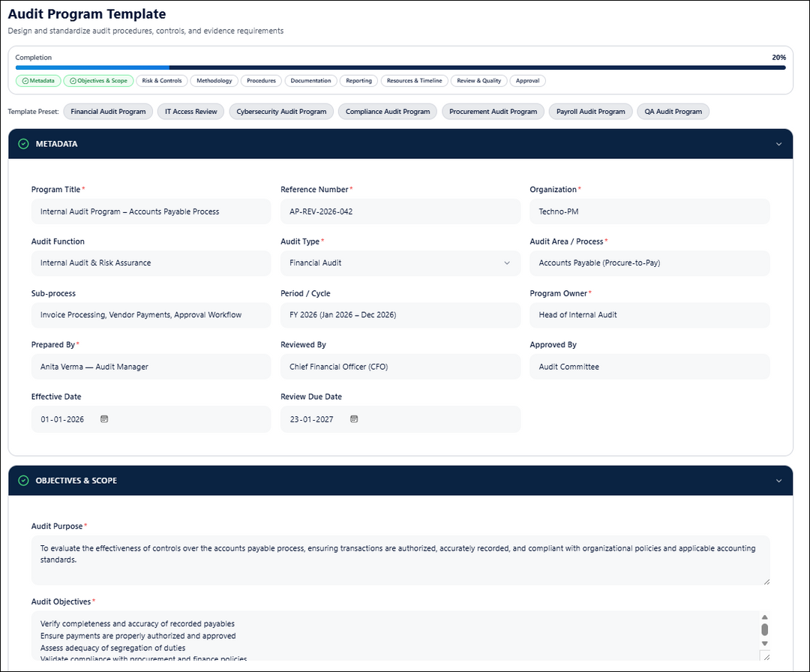810x672 pixels.
Task: Apply IT Access Review preset
Action: pyautogui.click(x=191, y=112)
